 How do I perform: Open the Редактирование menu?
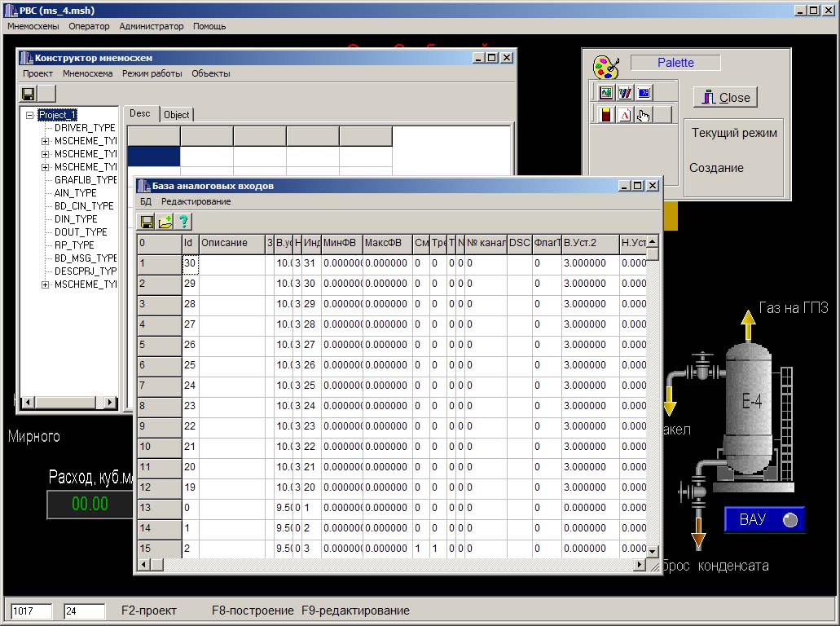click(x=196, y=201)
